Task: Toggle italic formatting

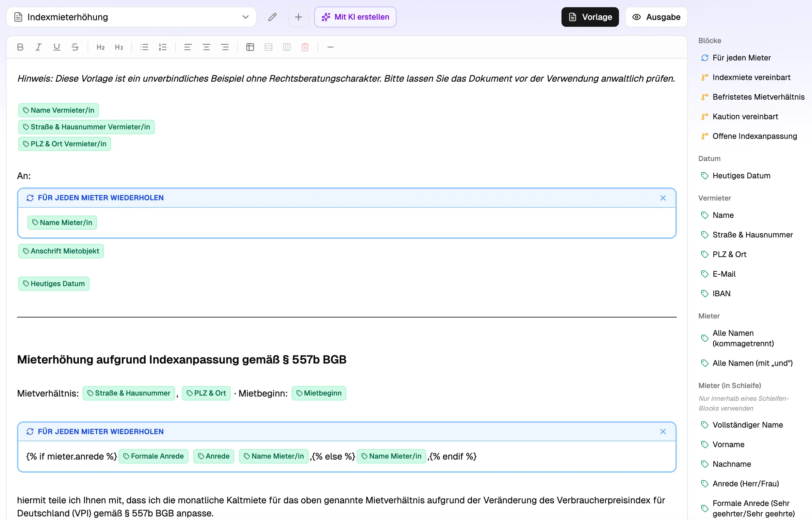Action: [x=39, y=47]
